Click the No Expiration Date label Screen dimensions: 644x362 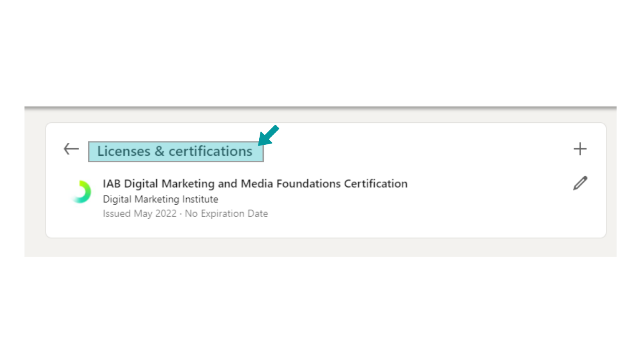pos(226,214)
